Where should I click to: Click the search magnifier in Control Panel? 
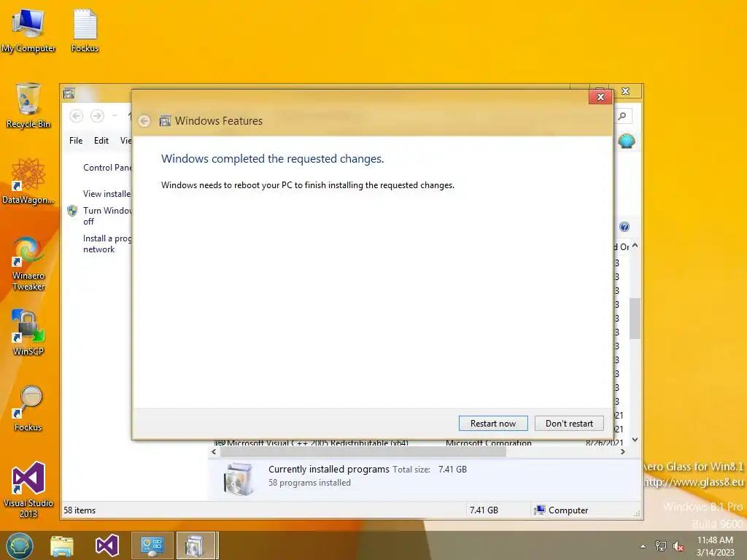pyautogui.click(x=622, y=116)
